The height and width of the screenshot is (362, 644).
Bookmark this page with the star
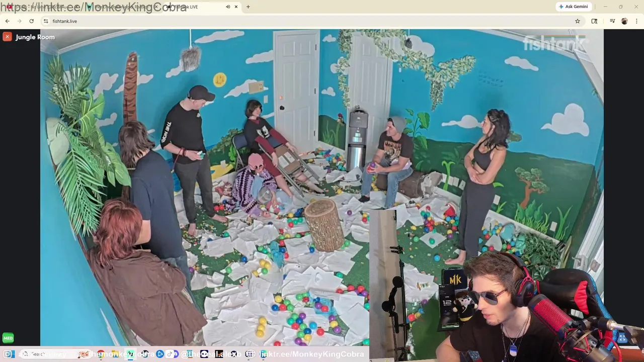[x=578, y=21]
